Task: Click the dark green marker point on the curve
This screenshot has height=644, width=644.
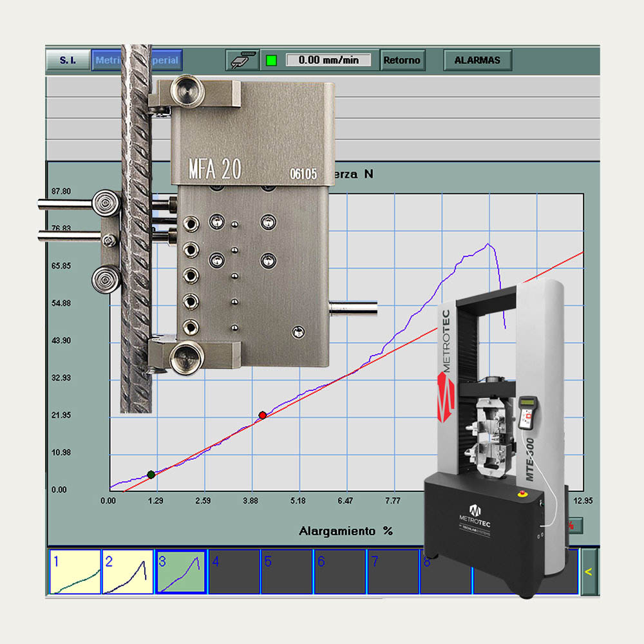Action: (151, 475)
